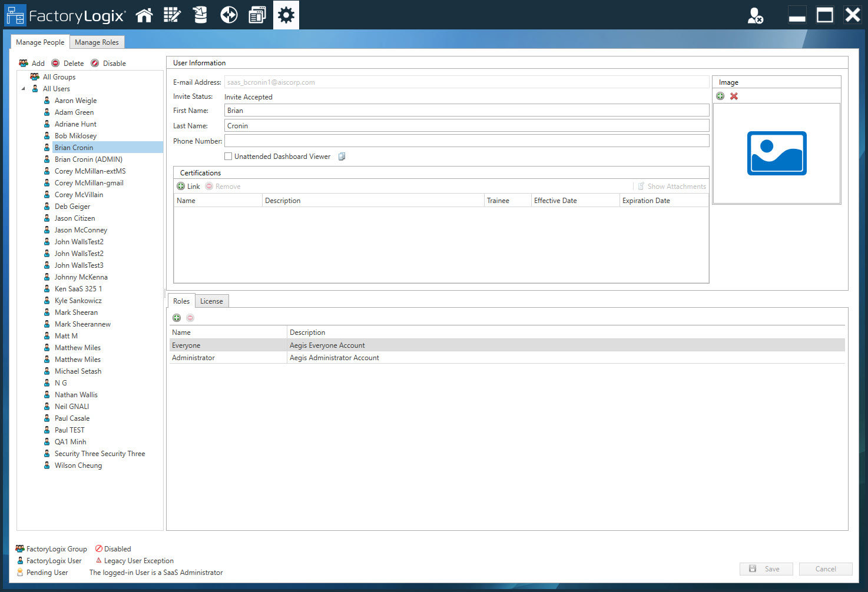Screen dimensions: 868x592
Task: Open the settings gear icon
Action: pos(286,15)
